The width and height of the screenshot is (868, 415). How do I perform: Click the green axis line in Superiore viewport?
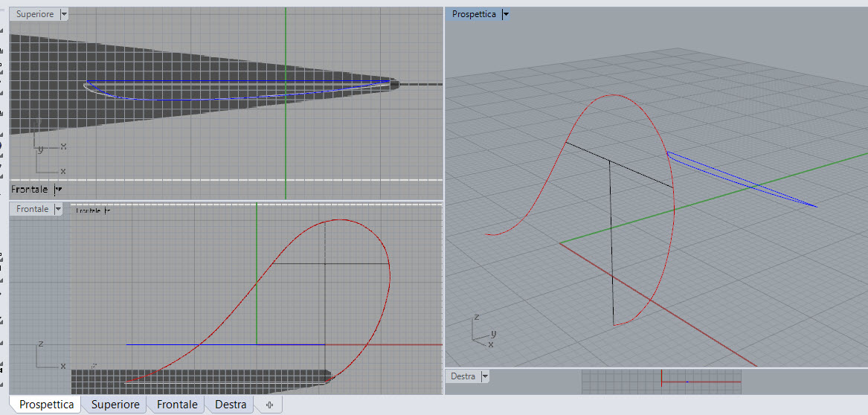pyautogui.click(x=286, y=149)
